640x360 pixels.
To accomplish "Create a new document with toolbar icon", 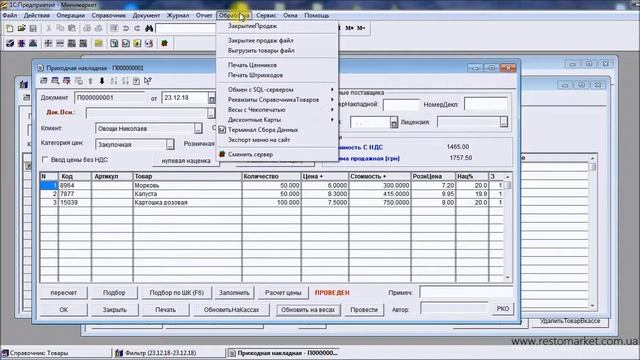I will pyautogui.click(x=10, y=28).
